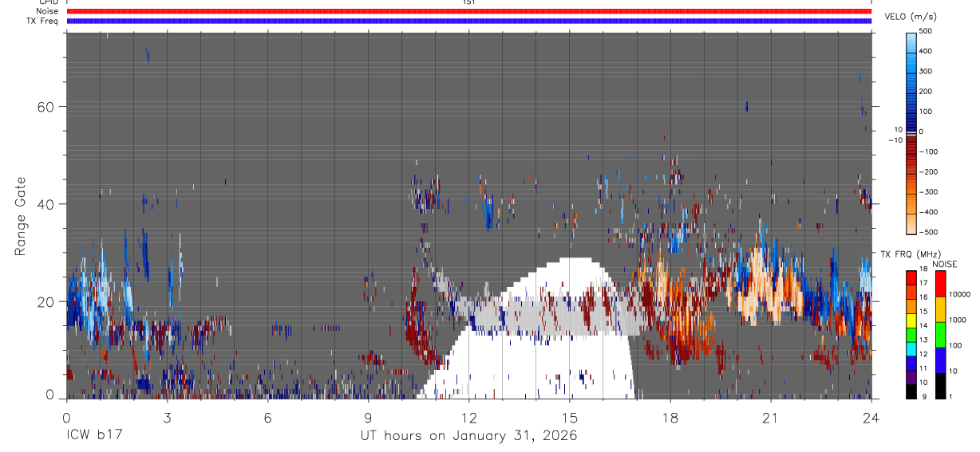This screenshot has width=980, height=452.
Task: Click the "NOISE" legend title
Action: pos(944,264)
